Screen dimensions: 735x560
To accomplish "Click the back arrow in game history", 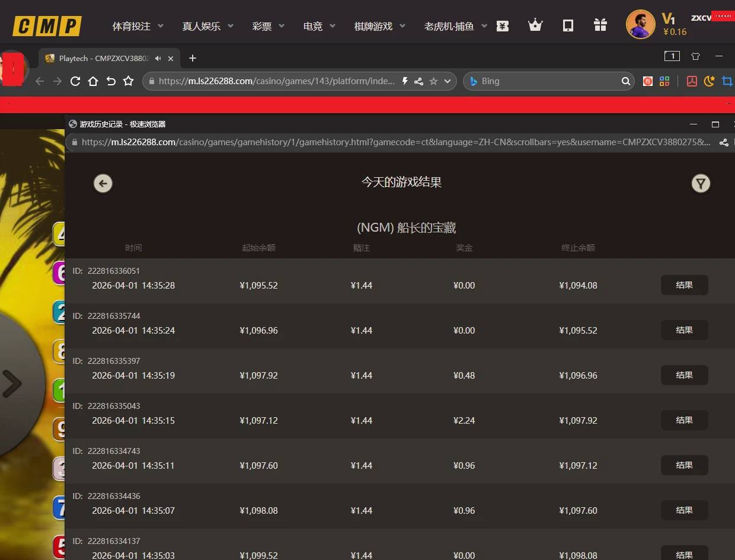I will (103, 184).
